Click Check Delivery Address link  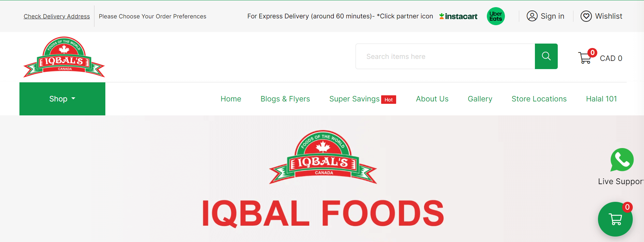click(57, 16)
